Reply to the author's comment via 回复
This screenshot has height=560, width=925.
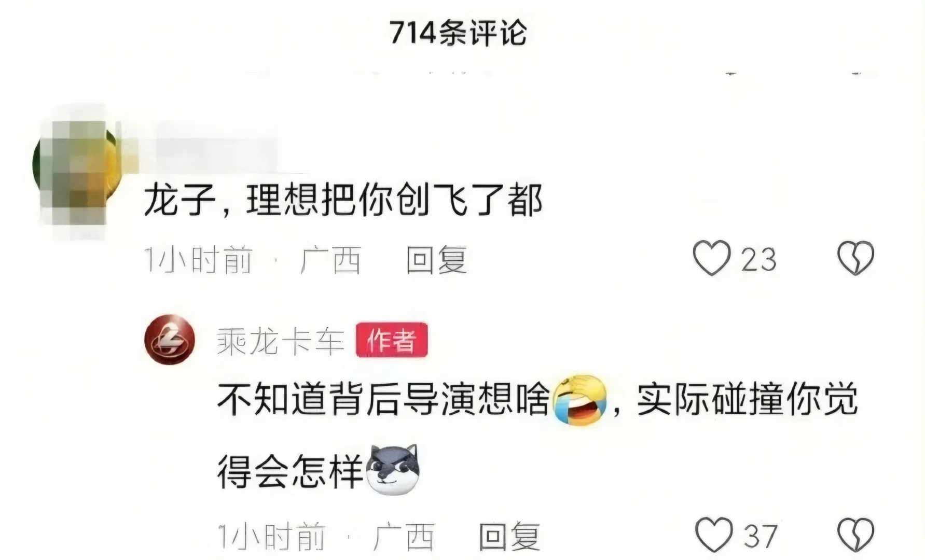(509, 537)
